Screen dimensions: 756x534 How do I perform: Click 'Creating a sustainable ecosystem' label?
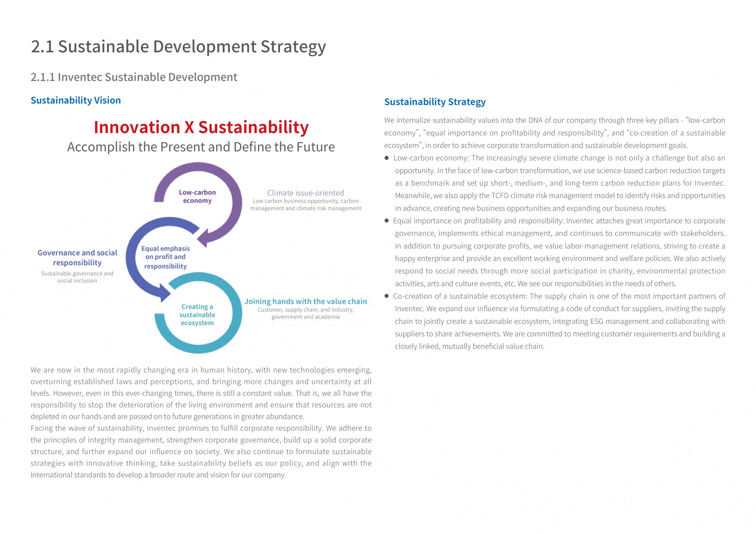(x=197, y=315)
